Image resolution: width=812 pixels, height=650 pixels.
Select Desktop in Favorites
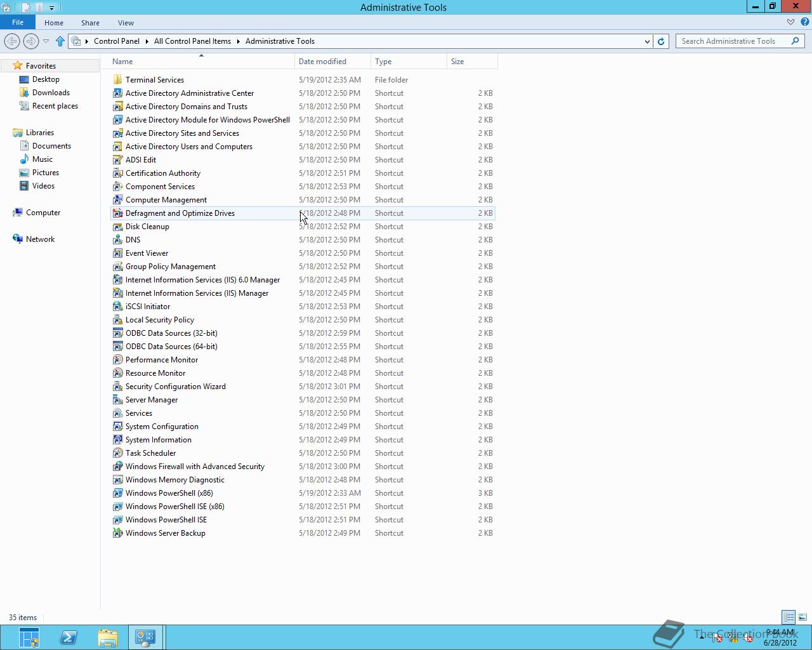(46, 79)
